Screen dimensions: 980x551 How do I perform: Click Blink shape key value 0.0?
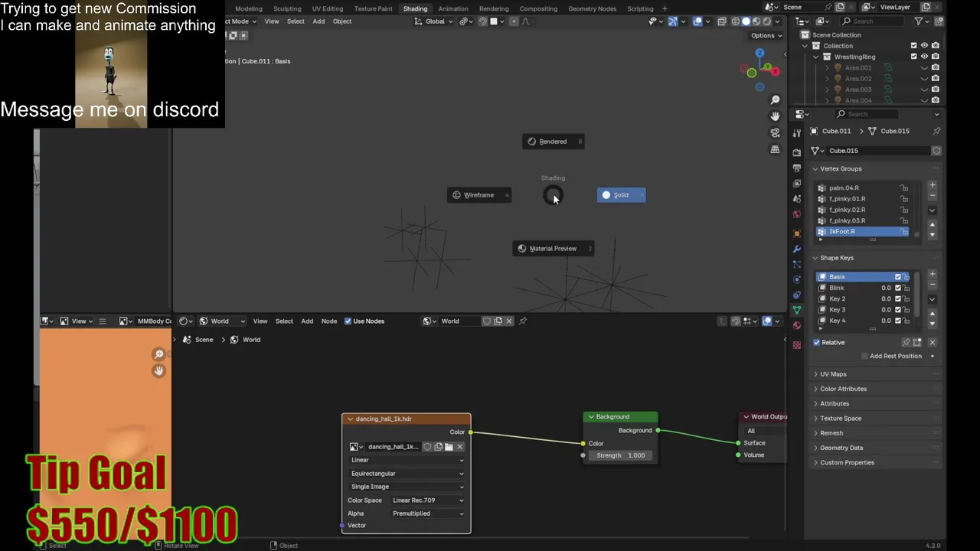[886, 288]
